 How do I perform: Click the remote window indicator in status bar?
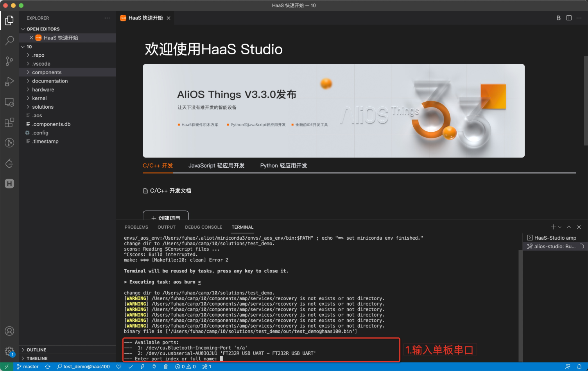(x=7, y=367)
